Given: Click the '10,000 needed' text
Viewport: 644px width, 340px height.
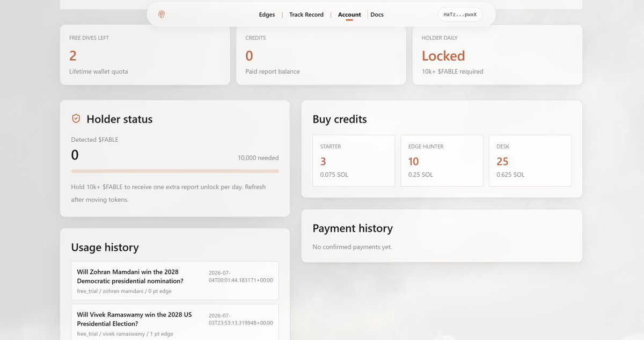Looking at the screenshot, I should (x=258, y=158).
